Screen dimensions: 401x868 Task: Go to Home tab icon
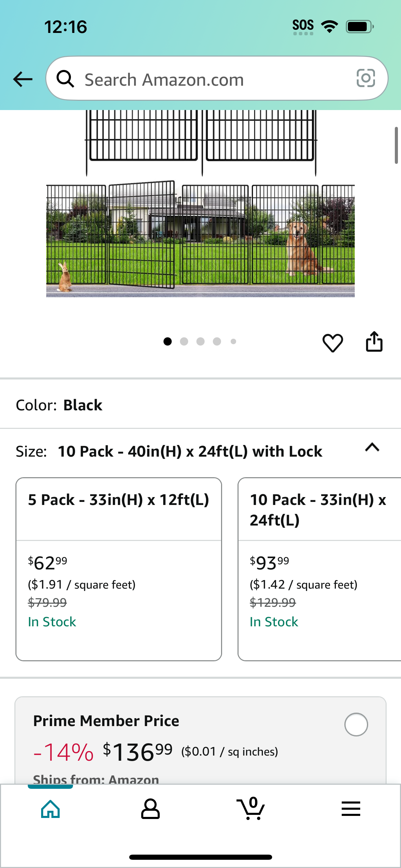50,809
